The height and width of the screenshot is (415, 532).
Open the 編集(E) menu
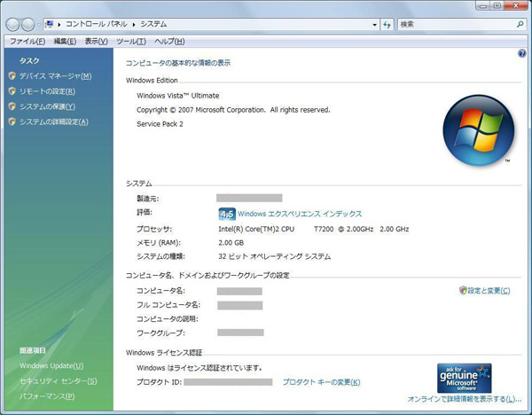coord(65,42)
